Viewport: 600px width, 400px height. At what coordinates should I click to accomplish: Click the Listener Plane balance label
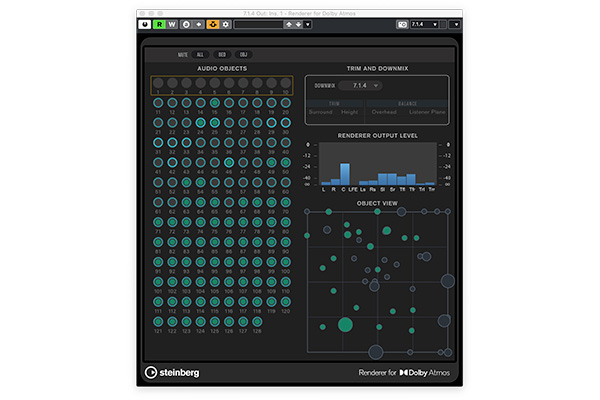point(427,112)
